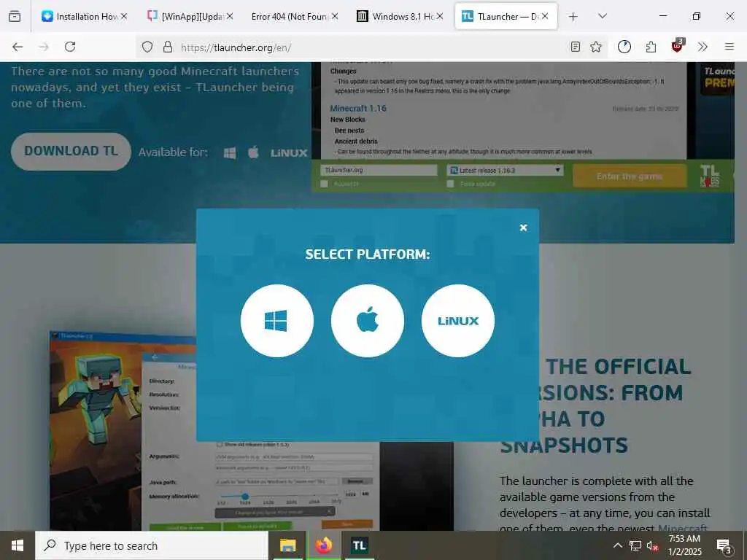Click the site padlock security icon

167,47
